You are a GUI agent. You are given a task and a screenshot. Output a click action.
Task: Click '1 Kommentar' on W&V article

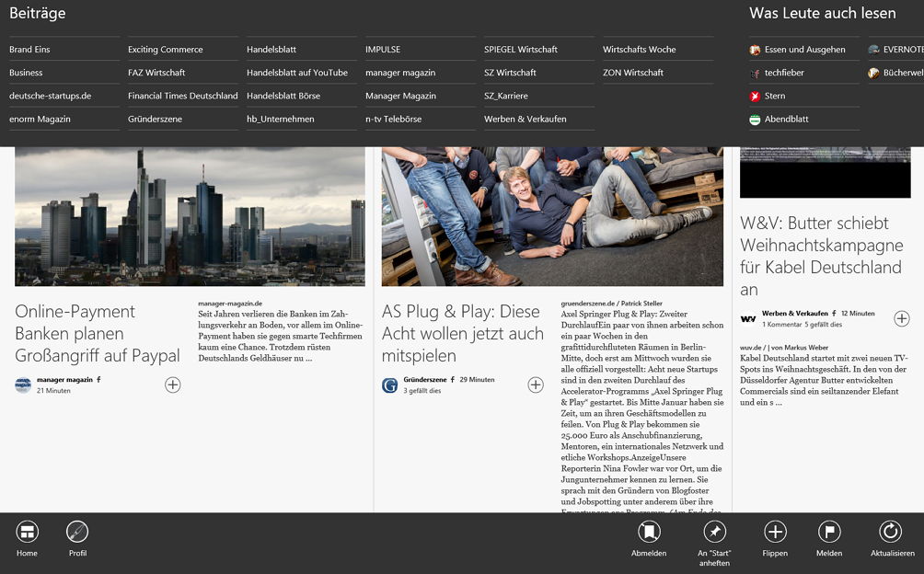pyautogui.click(x=782, y=325)
